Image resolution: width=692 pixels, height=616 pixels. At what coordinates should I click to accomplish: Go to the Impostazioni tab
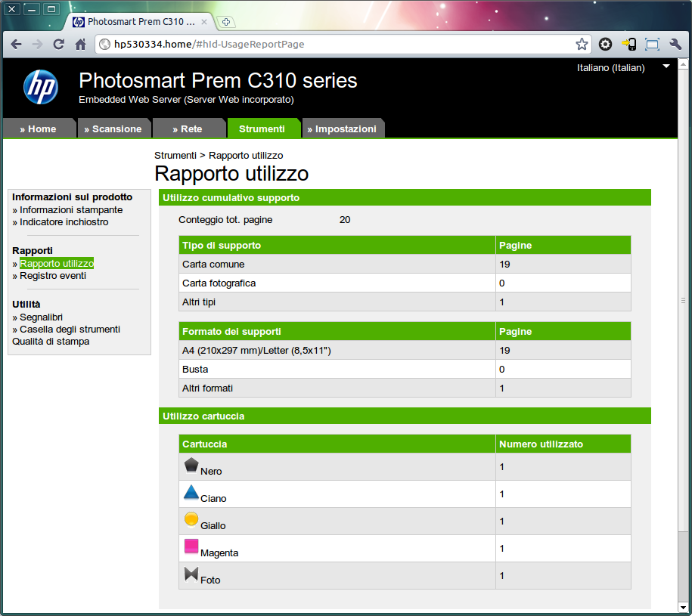coord(342,128)
